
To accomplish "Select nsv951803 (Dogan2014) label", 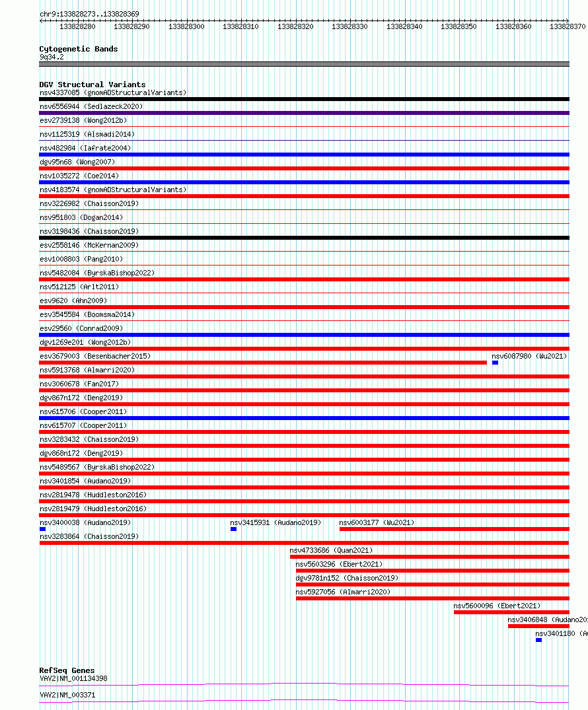I will click(81, 217).
